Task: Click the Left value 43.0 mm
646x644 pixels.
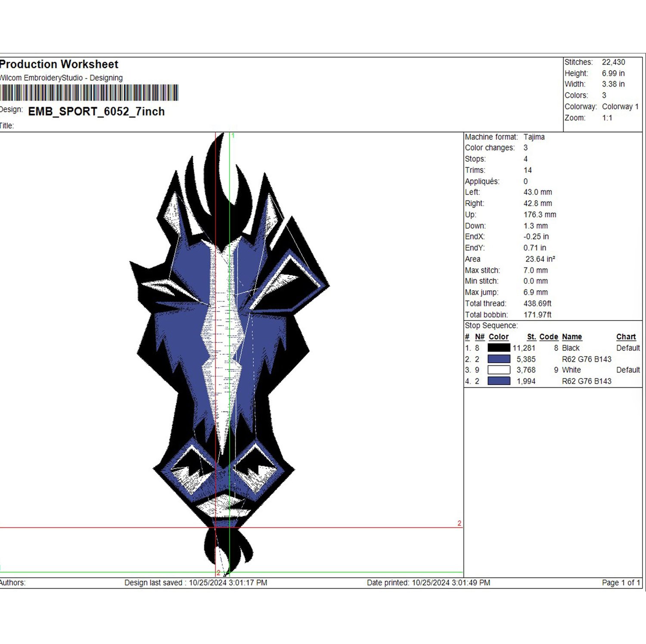Action: coord(537,192)
